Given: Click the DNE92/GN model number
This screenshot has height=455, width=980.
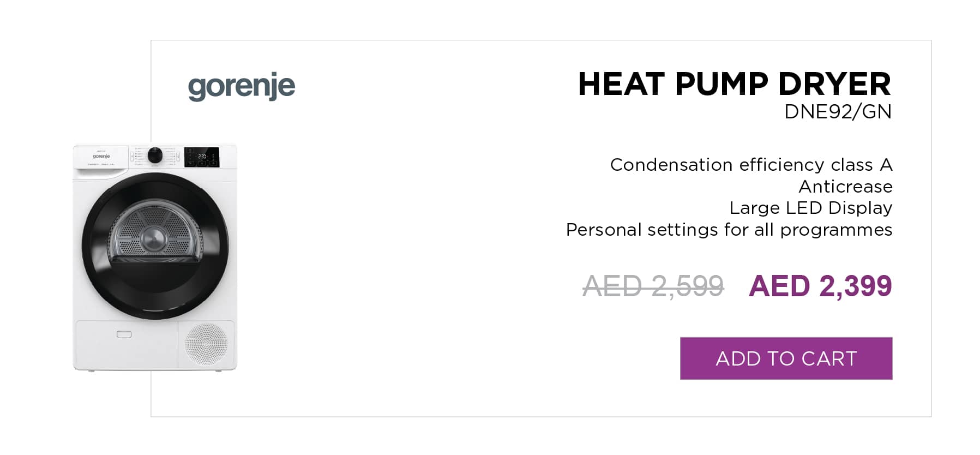Looking at the screenshot, I should click(x=838, y=111).
